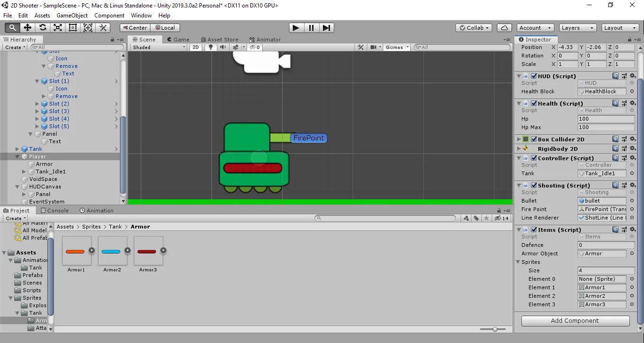Viewport: 644px width, 343px height.
Task: Expand Slot (2) in Hierarchy
Action: point(37,104)
